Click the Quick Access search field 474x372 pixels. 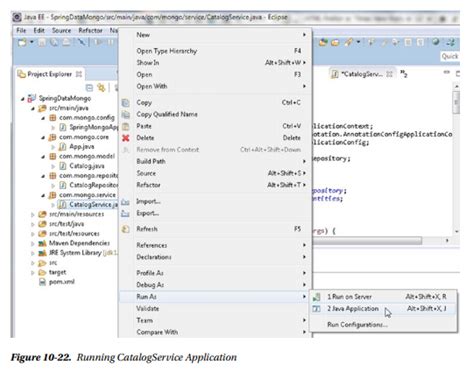coord(450,56)
